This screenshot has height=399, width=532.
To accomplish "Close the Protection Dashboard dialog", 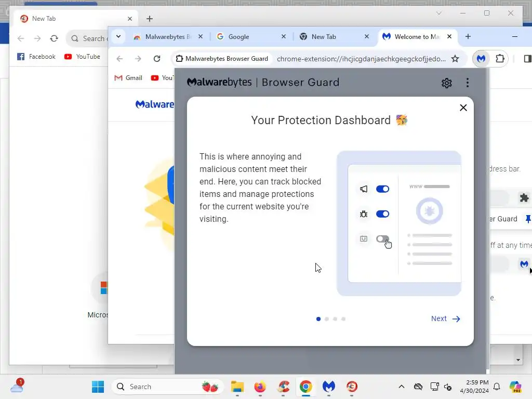I will coord(463,108).
